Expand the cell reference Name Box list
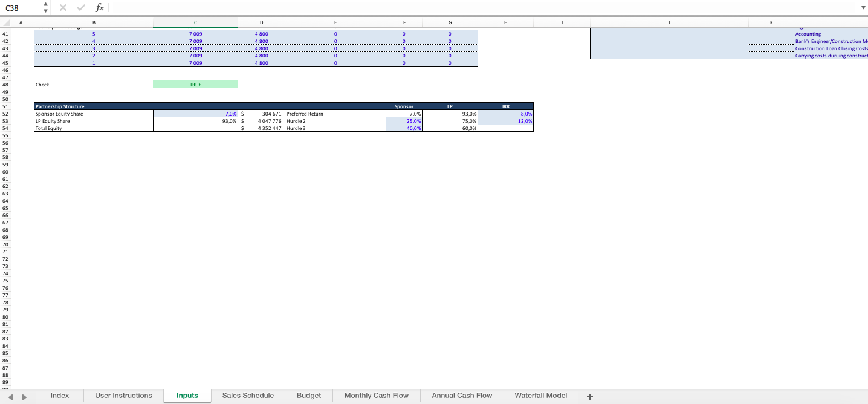The height and width of the screenshot is (404, 868). (x=45, y=8)
